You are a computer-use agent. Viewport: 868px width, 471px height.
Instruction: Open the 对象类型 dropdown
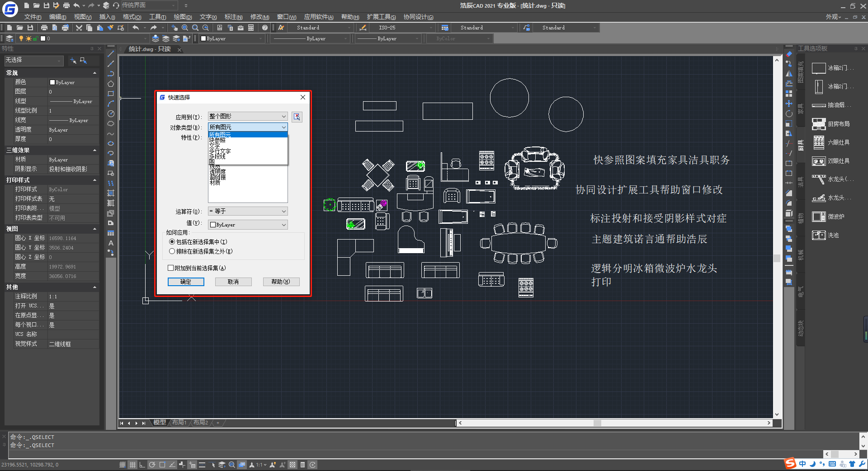click(248, 127)
